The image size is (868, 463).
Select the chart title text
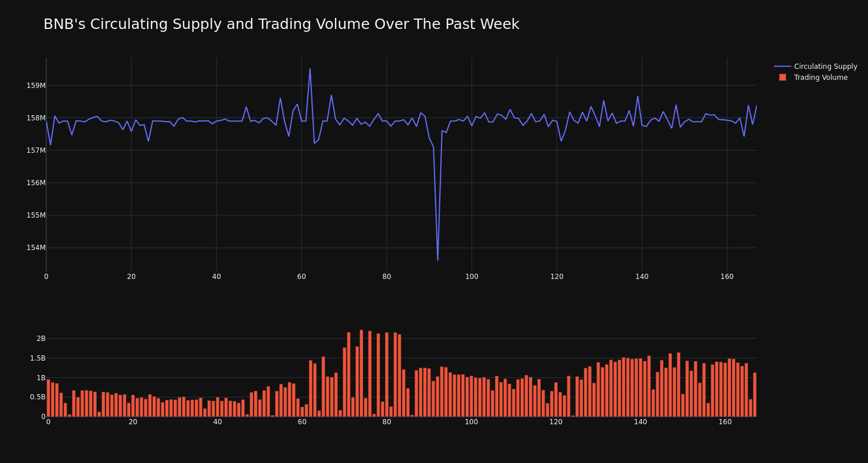pyautogui.click(x=281, y=24)
